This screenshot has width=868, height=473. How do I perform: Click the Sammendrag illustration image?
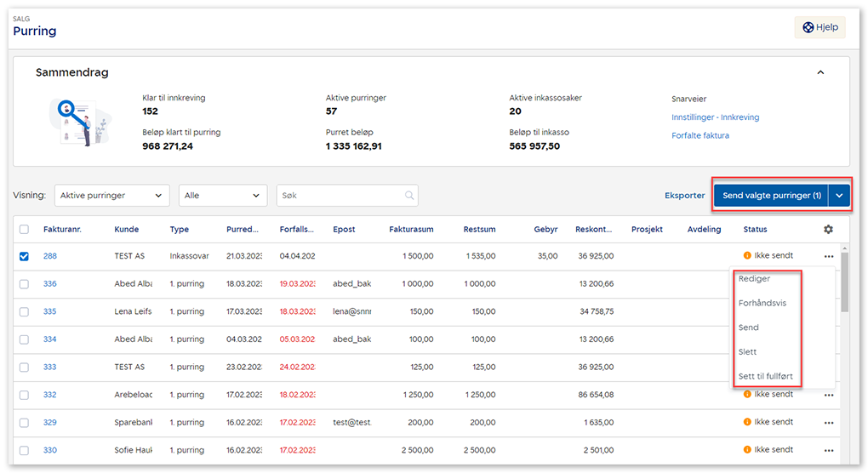(x=79, y=121)
